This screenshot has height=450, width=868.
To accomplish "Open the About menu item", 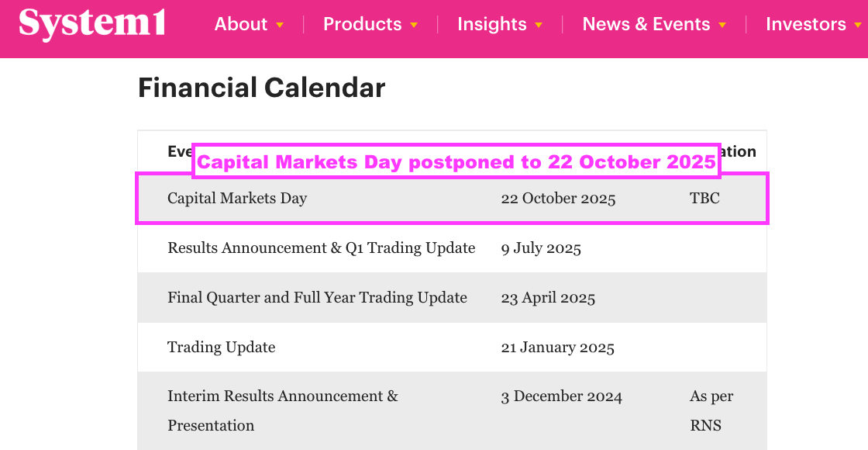I will tap(241, 24).
